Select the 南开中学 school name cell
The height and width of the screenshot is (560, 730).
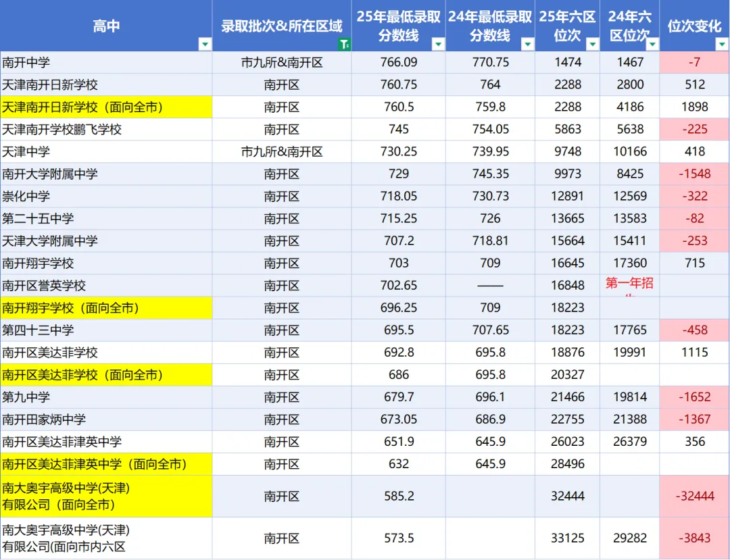[106, 62]
